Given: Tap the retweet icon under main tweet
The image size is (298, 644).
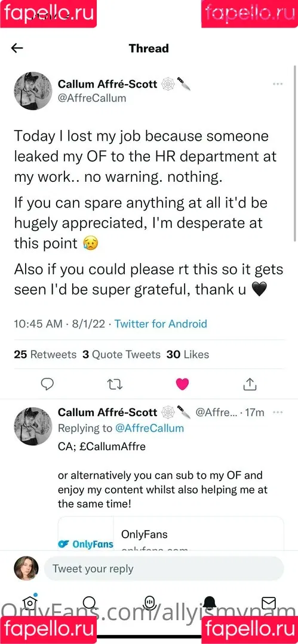Looking at the screenshot, I should tap(115, 385).
